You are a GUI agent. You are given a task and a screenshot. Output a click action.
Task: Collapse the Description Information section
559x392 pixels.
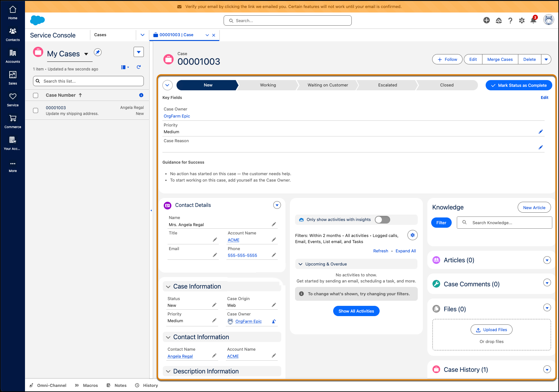168,372
